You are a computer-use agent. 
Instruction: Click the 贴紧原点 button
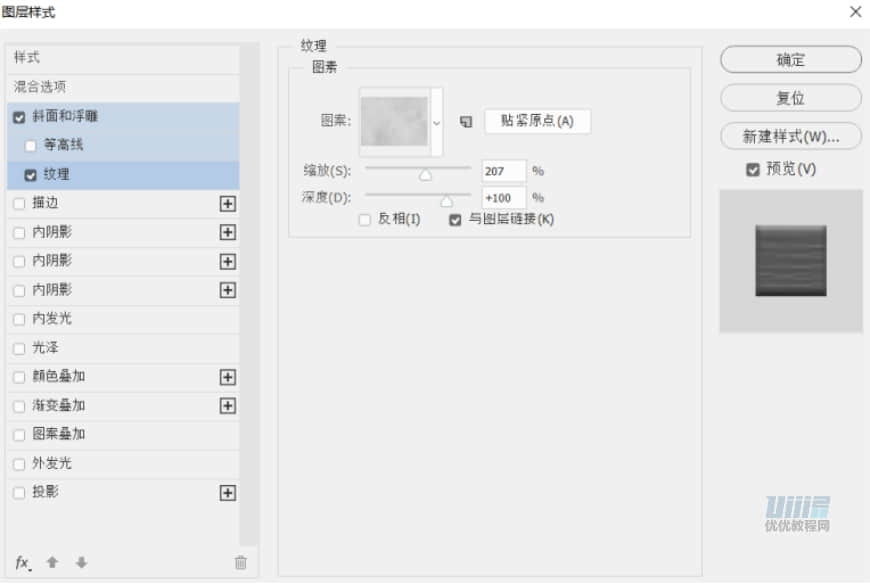pyautogui.click(x=536, y=120)
